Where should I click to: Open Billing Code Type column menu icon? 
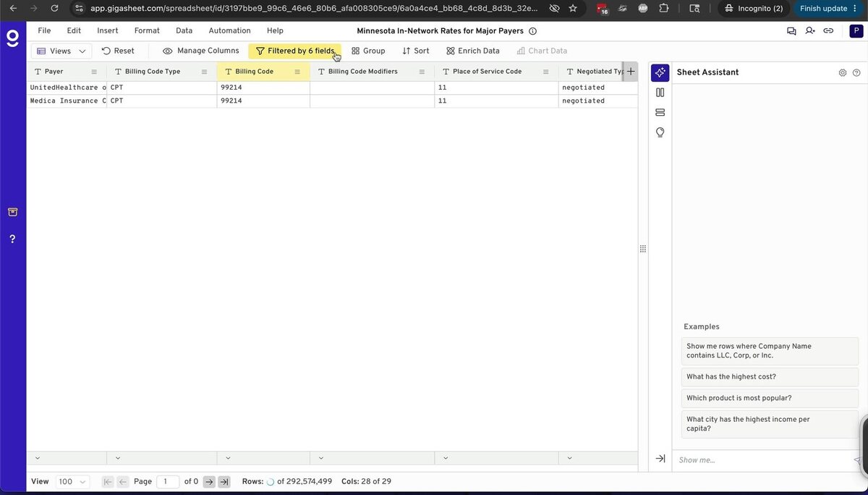(204, 72)
